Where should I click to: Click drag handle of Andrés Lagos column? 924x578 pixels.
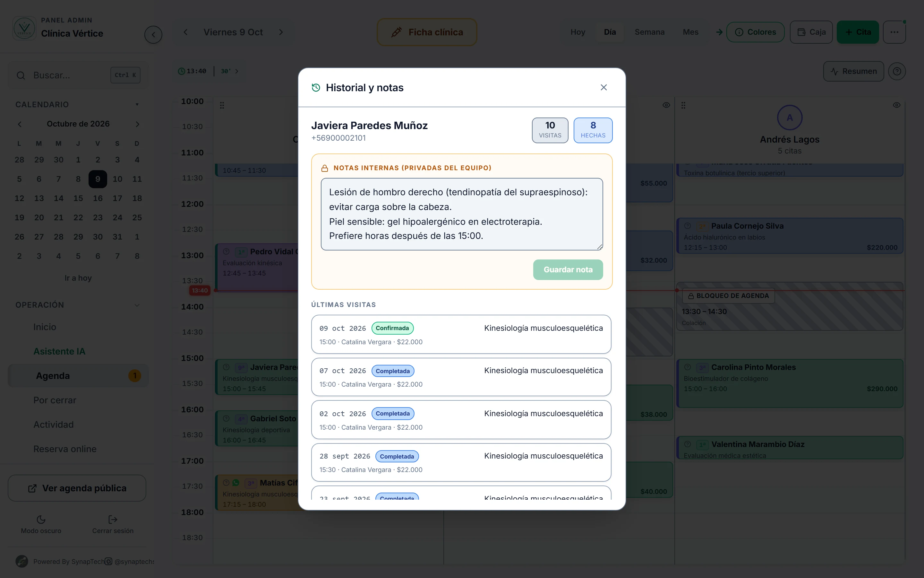point(683,105)
